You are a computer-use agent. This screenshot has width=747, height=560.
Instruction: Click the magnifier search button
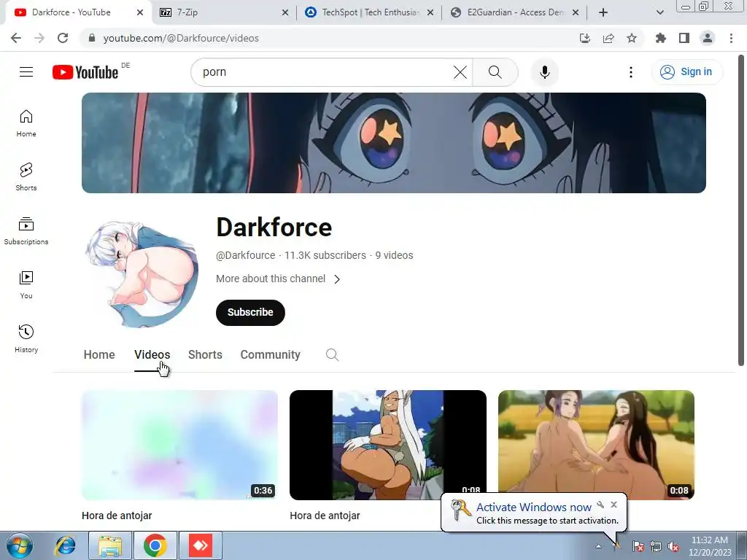(495, 72)
